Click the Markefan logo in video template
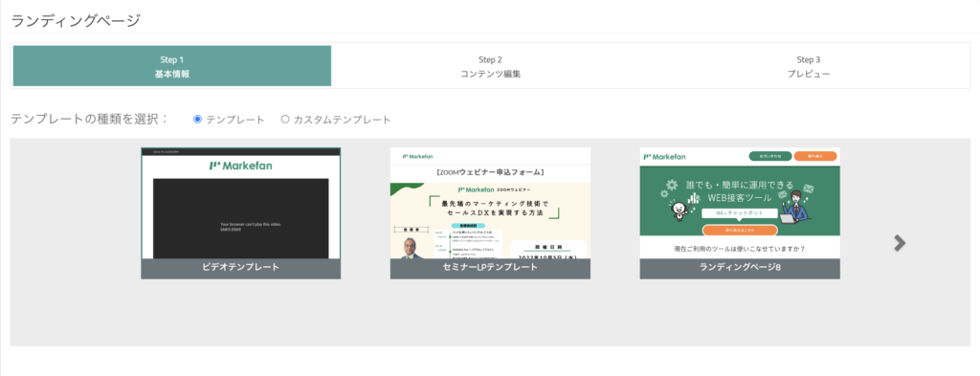Image resolution: width=980 pixels, height=376 pixels. point(240,166)
